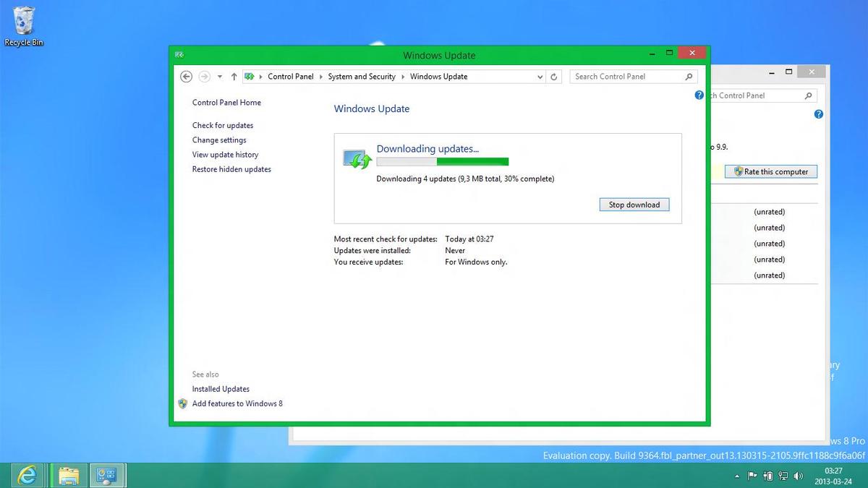Image resolution: width=868 pixels, height=488 pixels.
Task: Click the Up one level arrow
Action: [x=234, y=77]
